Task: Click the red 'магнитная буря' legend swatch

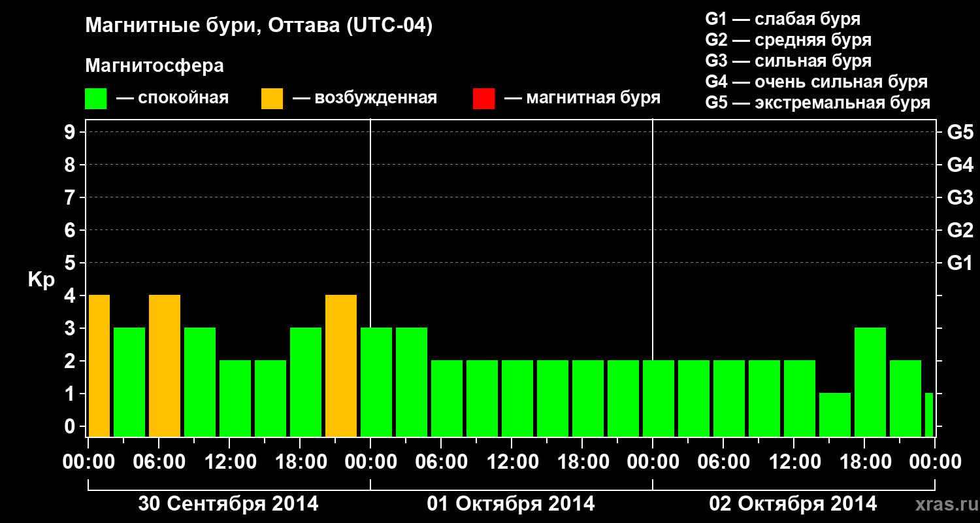Action: (484, 99)
